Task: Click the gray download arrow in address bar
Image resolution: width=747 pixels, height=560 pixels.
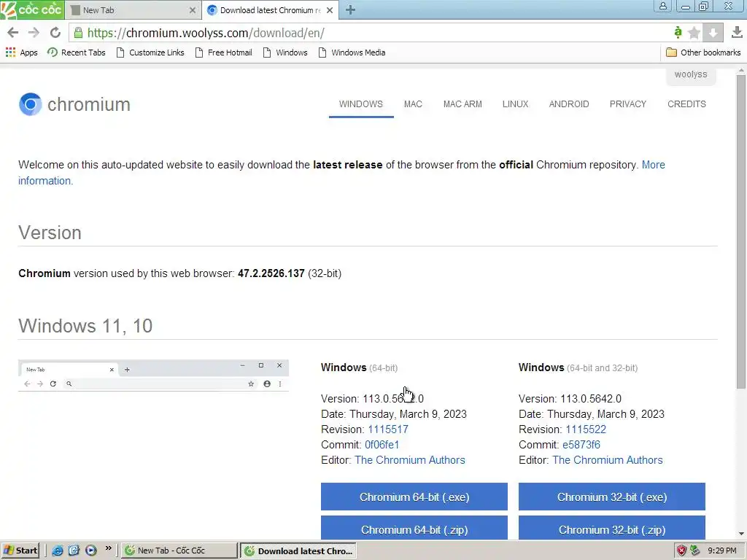Action: [713, 32]
